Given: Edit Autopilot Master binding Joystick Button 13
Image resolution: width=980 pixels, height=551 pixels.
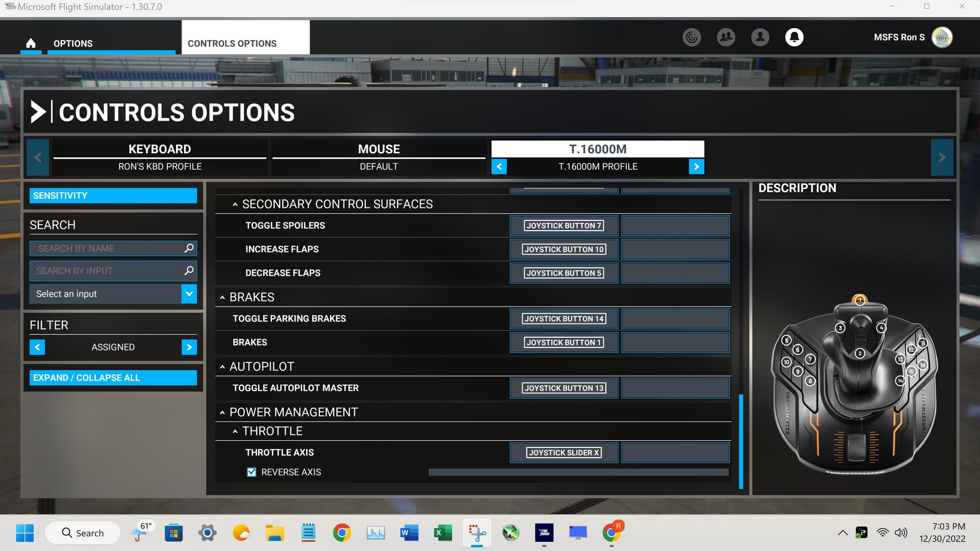Looking at the screenshot, I should click(564, 388).
